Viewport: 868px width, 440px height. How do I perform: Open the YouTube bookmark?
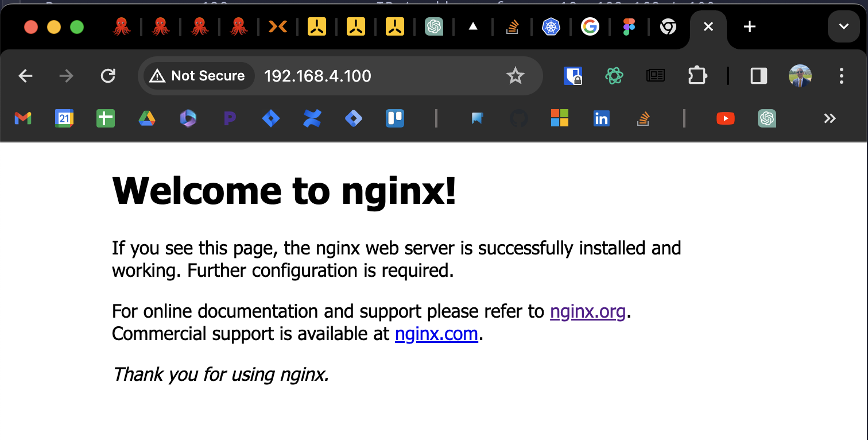(726, 118)
